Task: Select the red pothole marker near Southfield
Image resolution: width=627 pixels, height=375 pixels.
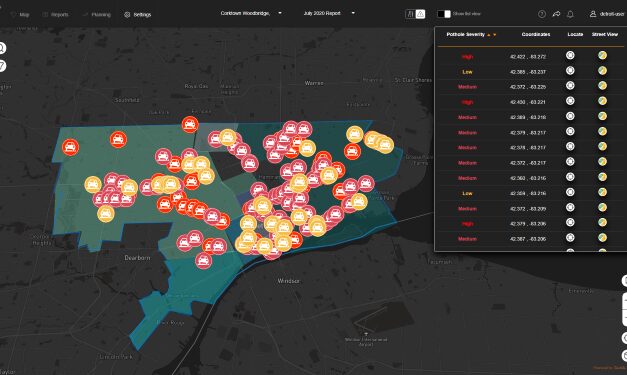Action: point(118,140)
